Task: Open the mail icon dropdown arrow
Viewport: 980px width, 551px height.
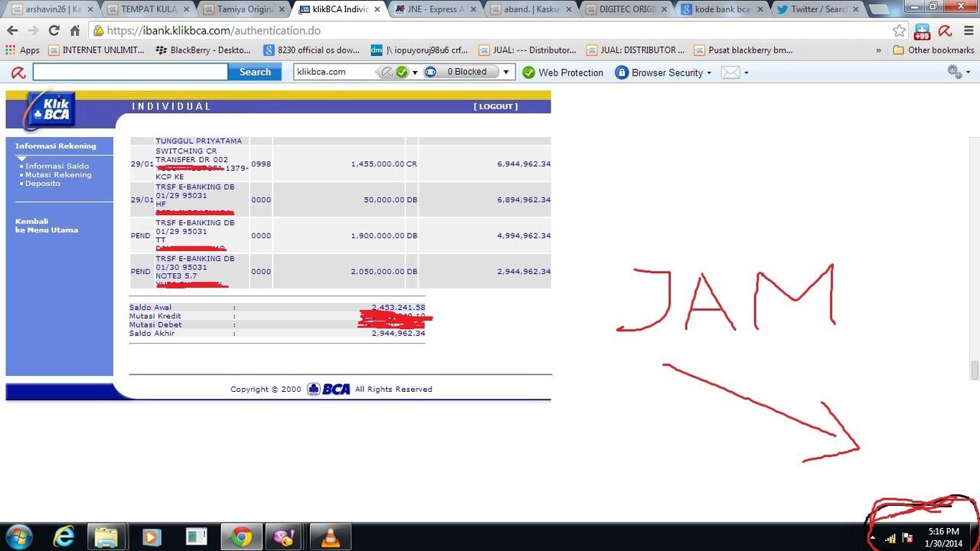Action: pyautogui.click(x=746, y=73)
